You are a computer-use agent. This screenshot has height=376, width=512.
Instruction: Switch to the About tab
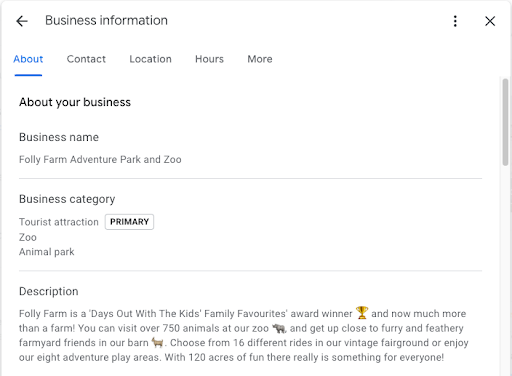pyautogui.click(x=28, y=59)
